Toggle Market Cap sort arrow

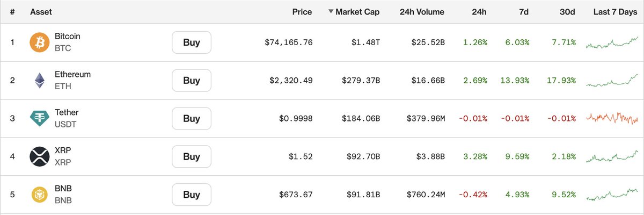point(331,12)
